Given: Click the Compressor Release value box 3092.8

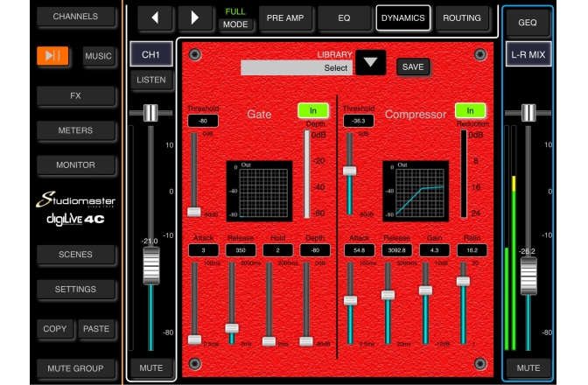Looking at the screenshot, I should (x=396, y=250).
